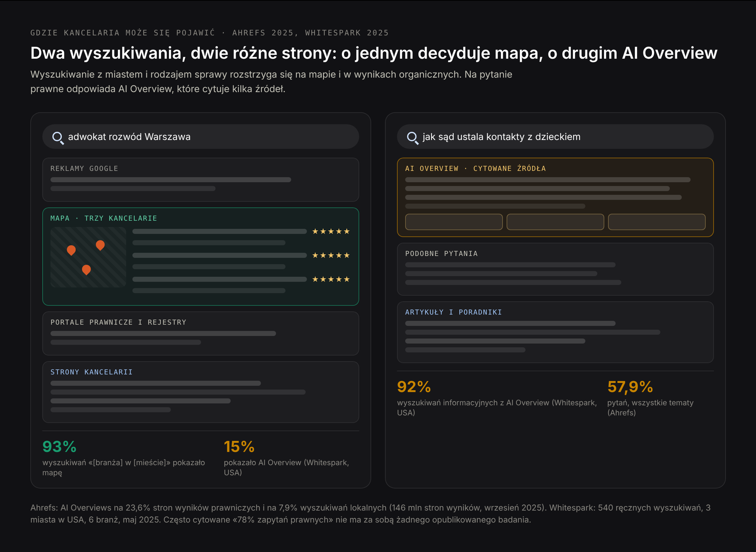Image resolution: width=756 pixels, height=552 pixels.
Task: Click the "MAPA · TRZY KANCELARIE" heading
Action: (x=104, y=218)
